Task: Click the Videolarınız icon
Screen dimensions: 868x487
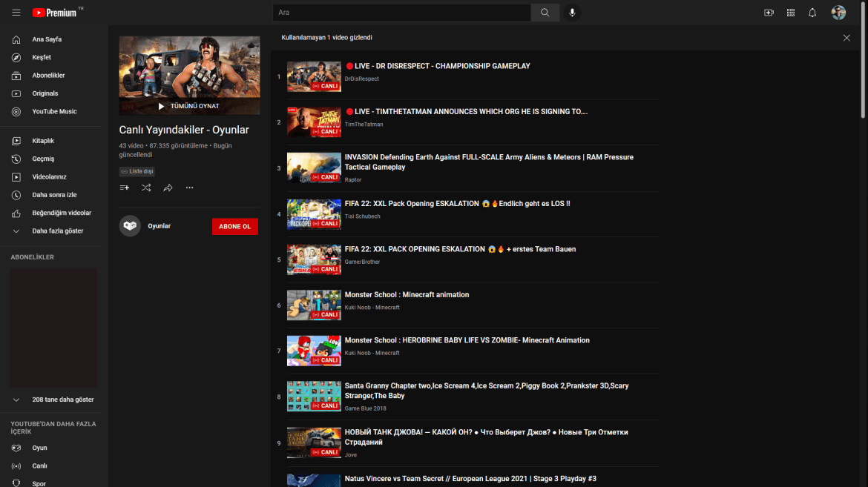Action: click(x=16, y=177)
